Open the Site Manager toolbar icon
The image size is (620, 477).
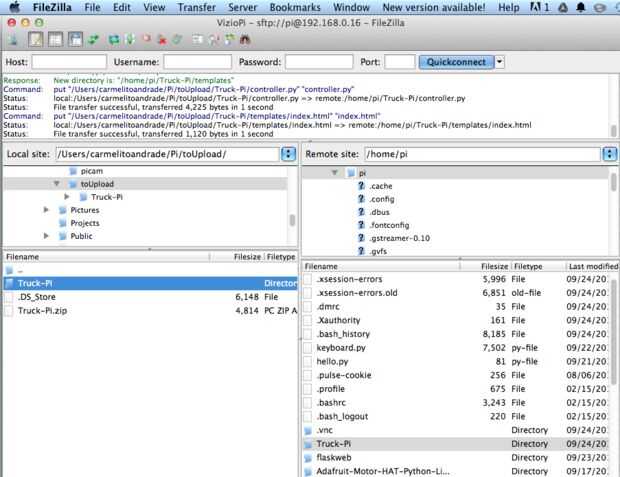(x=13, y=40)
